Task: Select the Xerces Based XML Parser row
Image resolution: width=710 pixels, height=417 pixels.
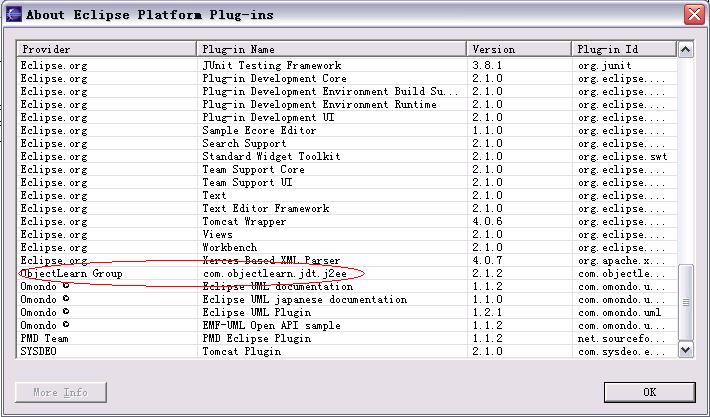Action: click(x=347, y=260)
